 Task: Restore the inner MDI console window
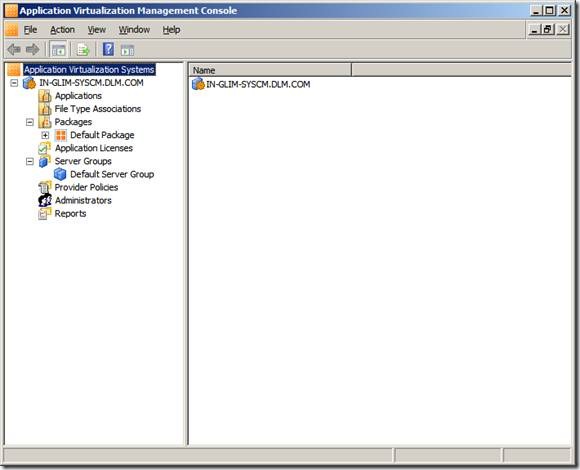(x=548, y=29)
